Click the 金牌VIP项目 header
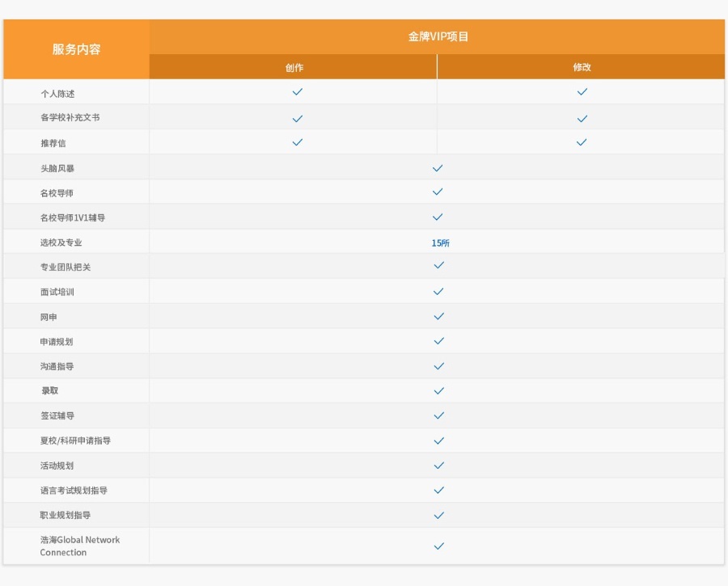Image resolution: width=728 pixels, height=586 pixels. (x=438, y=37)
